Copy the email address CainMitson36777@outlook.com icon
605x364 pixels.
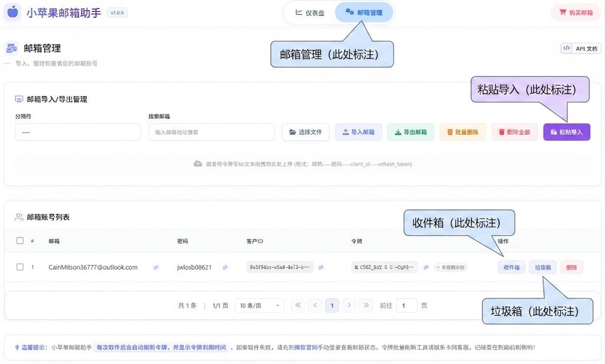pos(156,267)
